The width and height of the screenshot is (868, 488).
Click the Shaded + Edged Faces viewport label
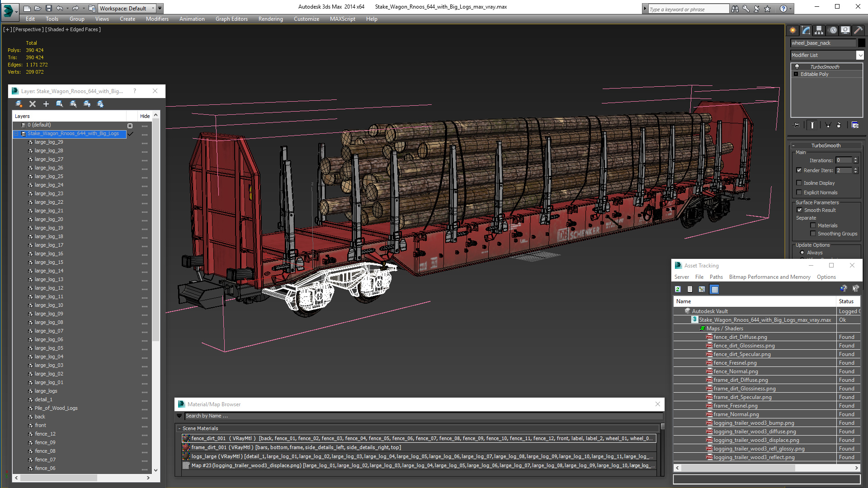73,29
